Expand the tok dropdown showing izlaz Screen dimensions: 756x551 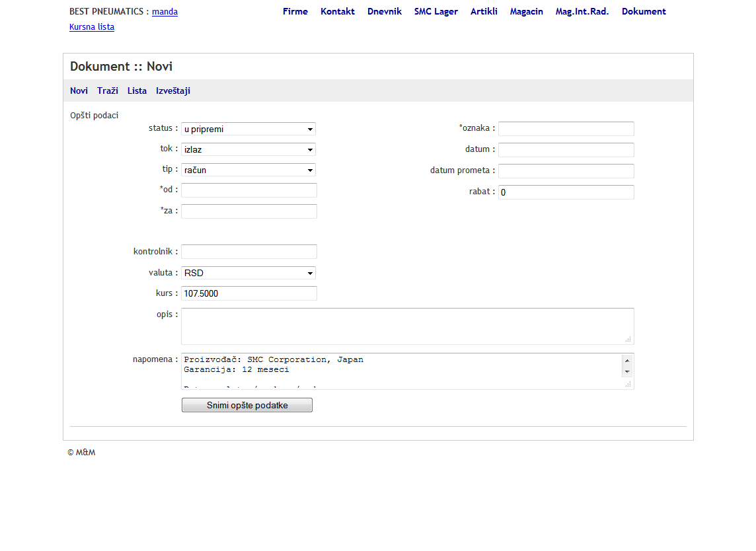(x=248, y=149)
